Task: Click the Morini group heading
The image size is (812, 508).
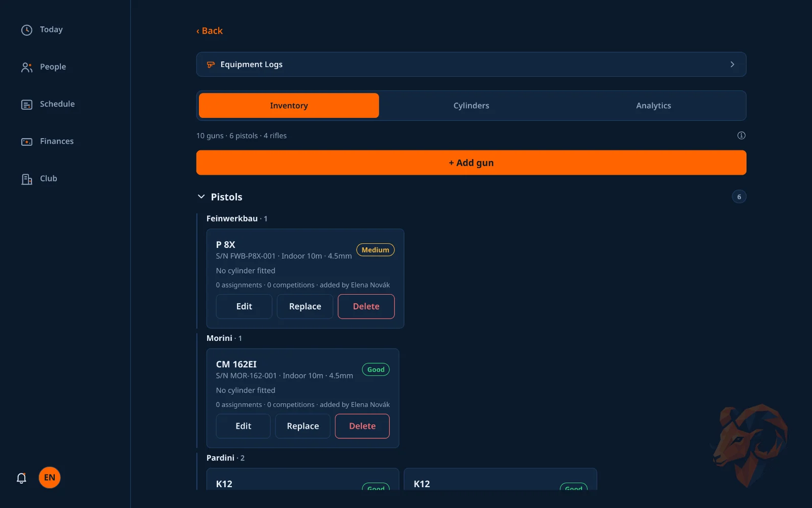Action: tap(219, 338)
